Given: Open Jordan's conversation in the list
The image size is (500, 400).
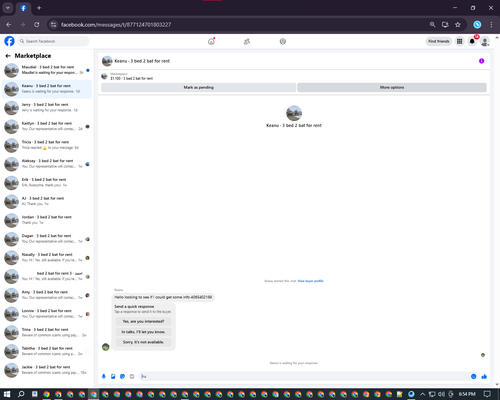Looking at the screenshot, I should pyautogui.click(x=47, y=220).
